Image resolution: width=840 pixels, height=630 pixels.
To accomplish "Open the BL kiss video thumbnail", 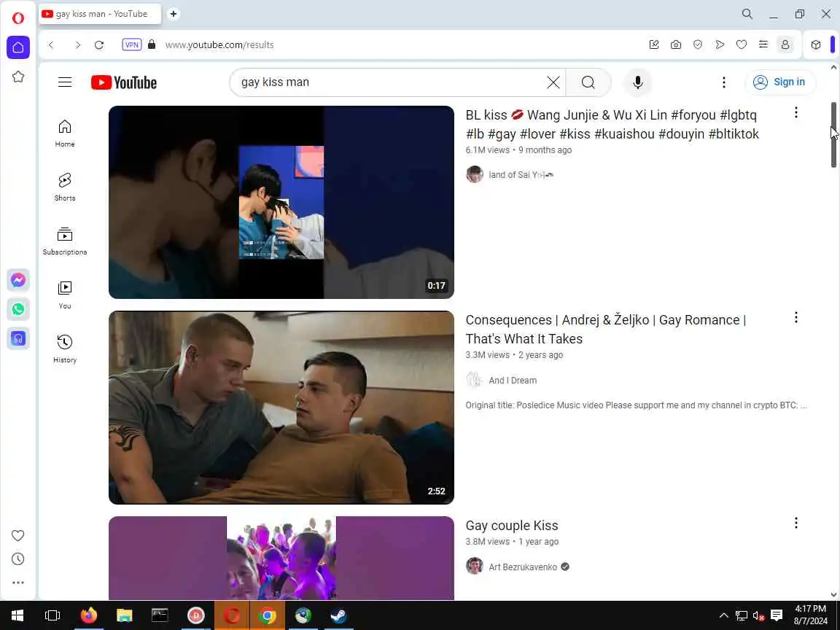I will click(281, 202).
